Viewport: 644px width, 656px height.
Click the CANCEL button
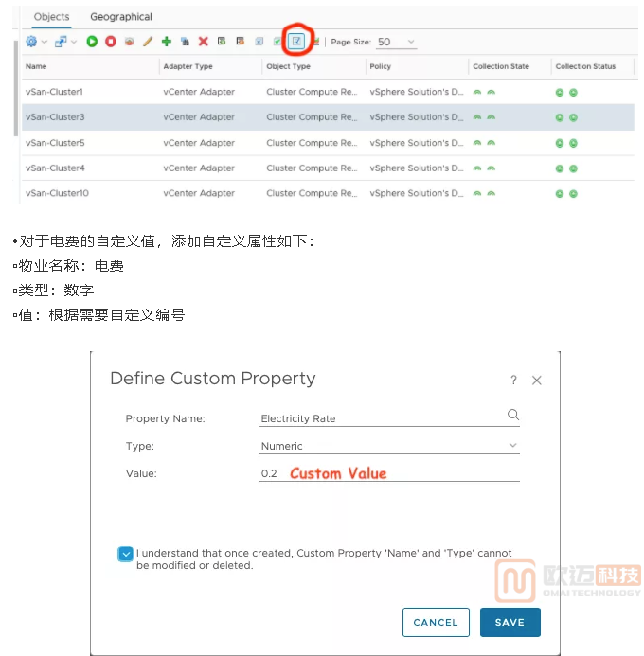coord(436,623)
